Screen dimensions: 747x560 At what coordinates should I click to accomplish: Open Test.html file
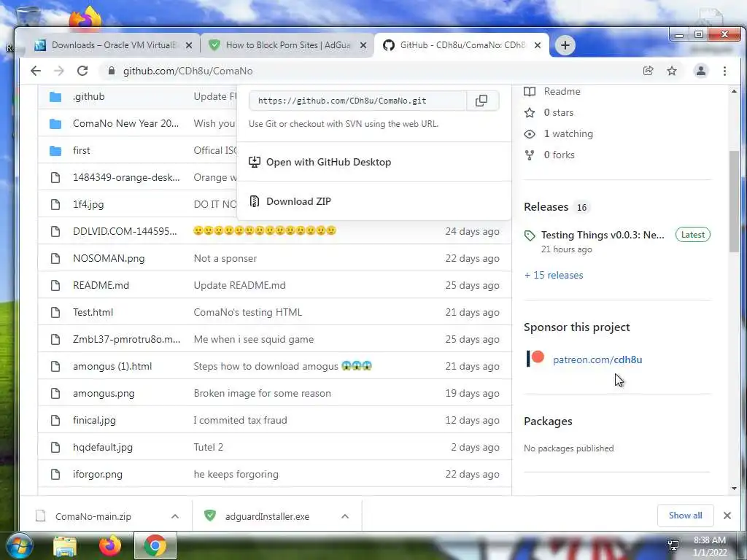(x=93, y=312)
